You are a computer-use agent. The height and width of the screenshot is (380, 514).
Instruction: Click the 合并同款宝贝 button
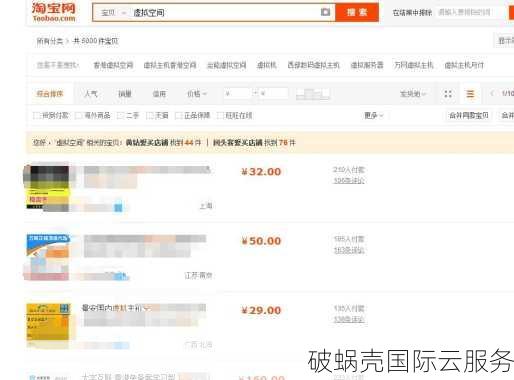point(469,116)
